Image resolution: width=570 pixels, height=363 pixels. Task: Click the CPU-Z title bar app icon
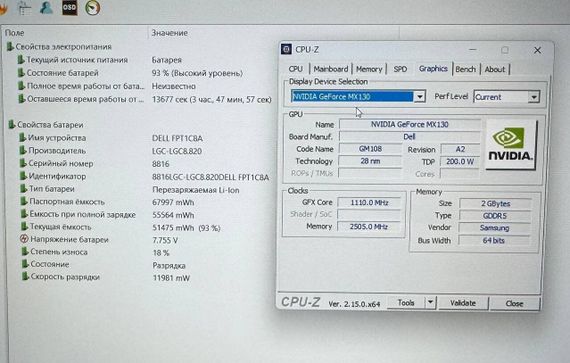(286, 49)
